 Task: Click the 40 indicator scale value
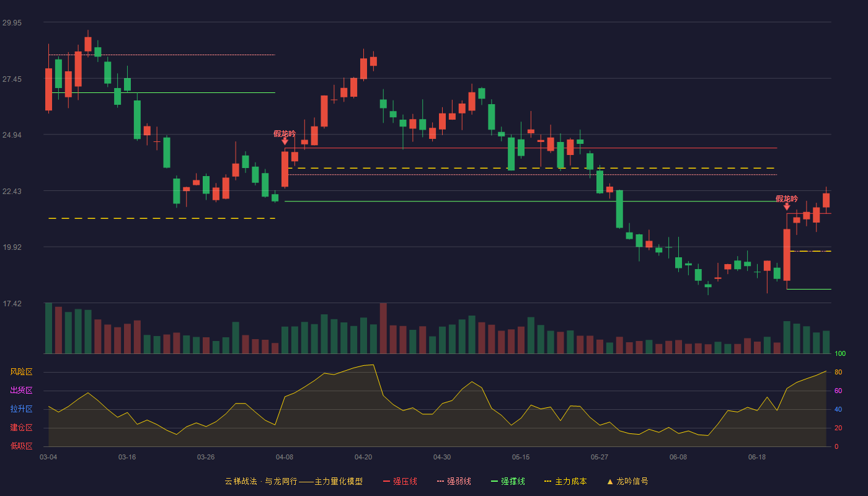coord(838,409)
